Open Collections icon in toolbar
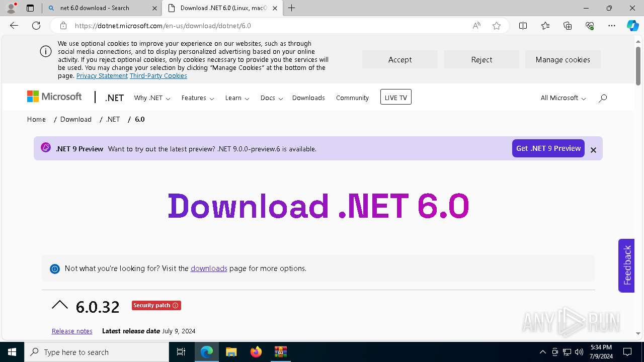Image resolution: width=644 pixels, height=362 pixels. pyautogui.click(x=568, y=26)
